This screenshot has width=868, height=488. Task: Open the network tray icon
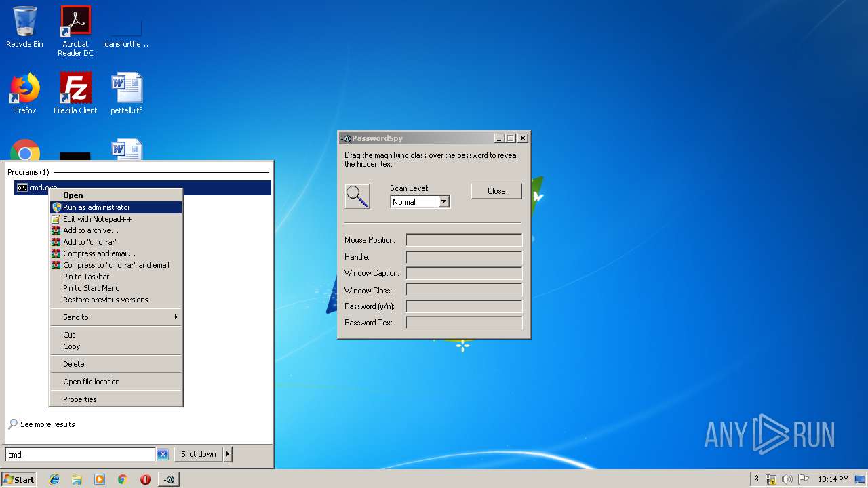771,479
